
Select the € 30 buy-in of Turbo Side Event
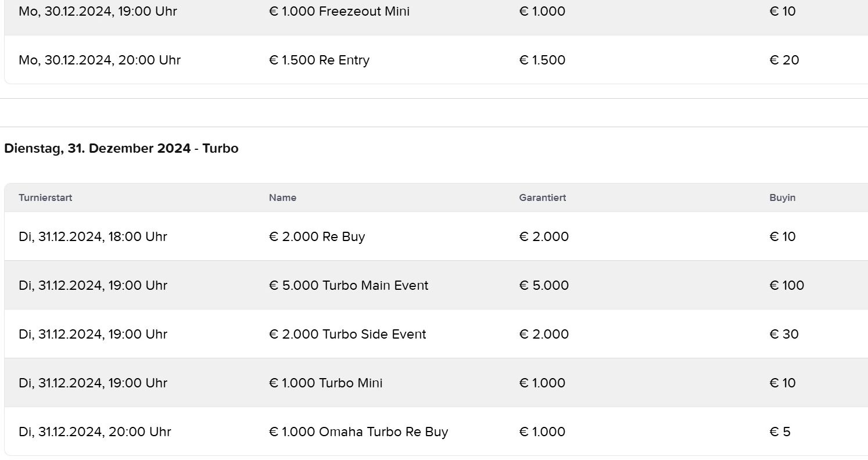[x=784, y=334]
